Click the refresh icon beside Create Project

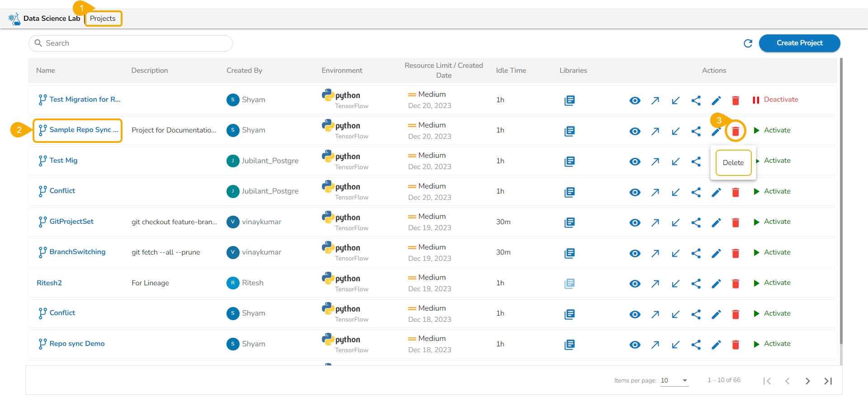click(x=748, y=43)
